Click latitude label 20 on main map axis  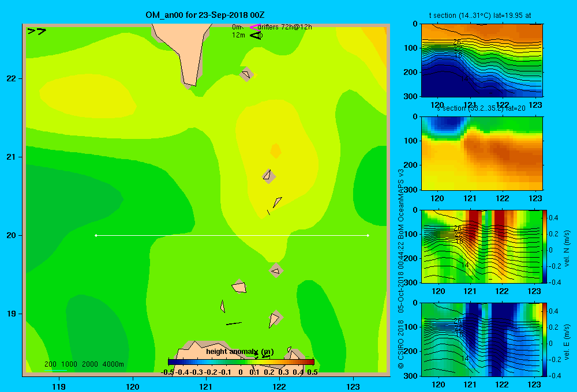click(12, 235)
